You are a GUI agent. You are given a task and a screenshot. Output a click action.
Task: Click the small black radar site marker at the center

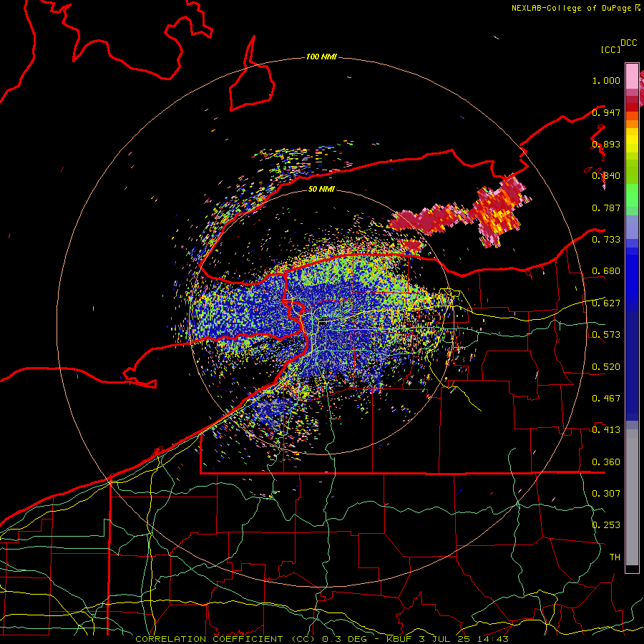click(x=324, y=321)
